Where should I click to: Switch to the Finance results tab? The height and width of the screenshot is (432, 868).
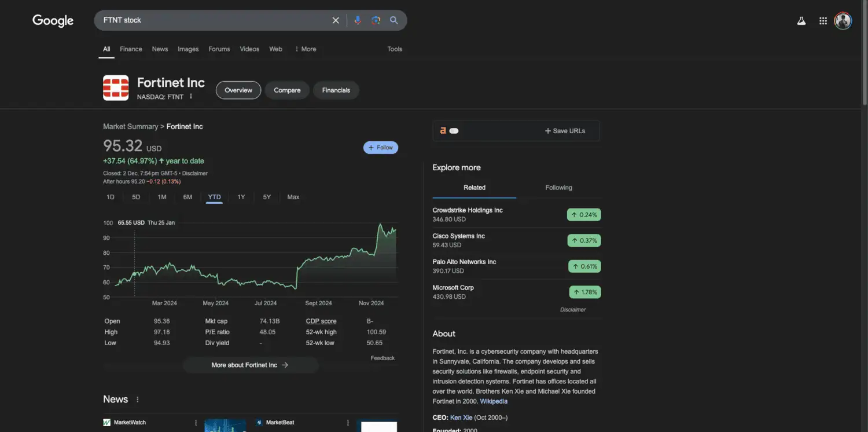[131, 49]
